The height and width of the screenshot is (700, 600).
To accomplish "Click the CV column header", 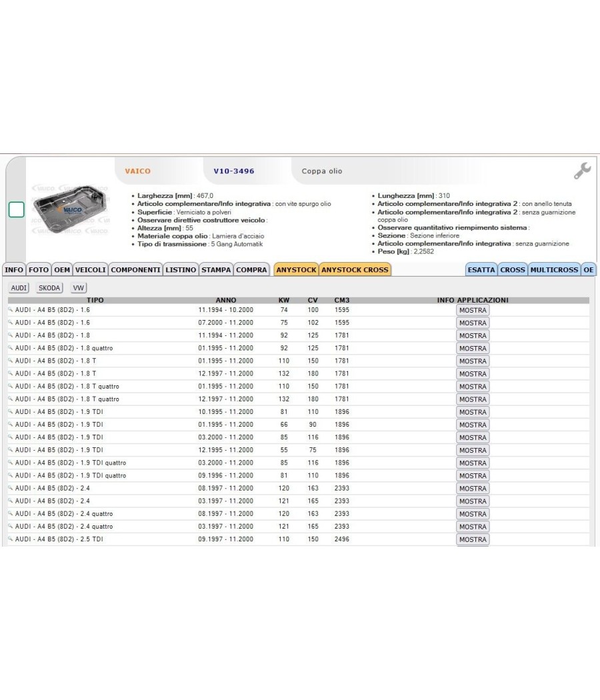I will (x=313, y=300).
